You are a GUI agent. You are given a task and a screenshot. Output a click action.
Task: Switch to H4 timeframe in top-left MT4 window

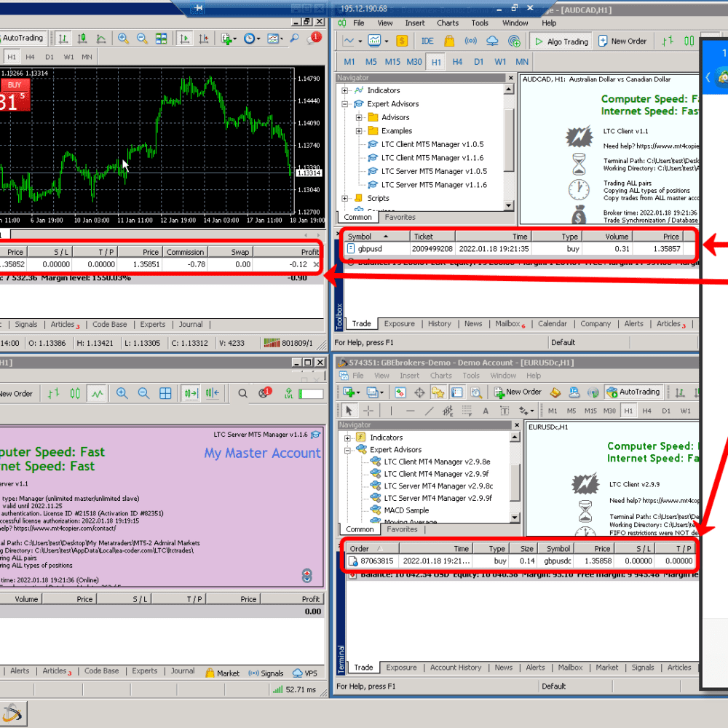coord(30,57)
